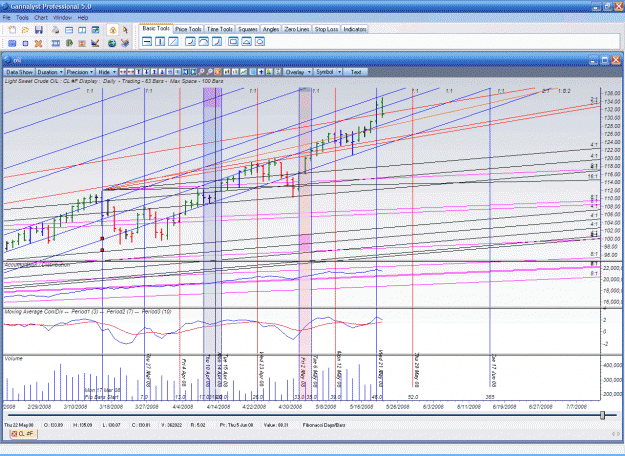Open the Help menu
The image size is (625, 456).
(x=83, y=18)
